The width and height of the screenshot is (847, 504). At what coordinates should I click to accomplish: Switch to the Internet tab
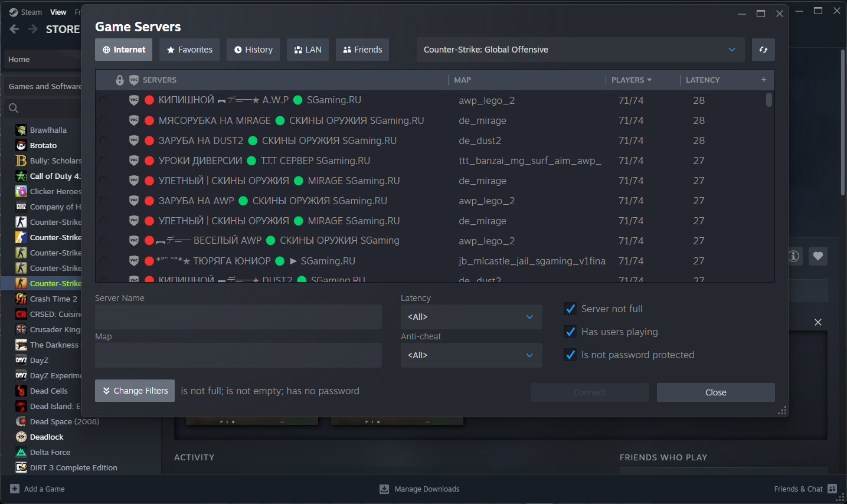coord(124,50)
